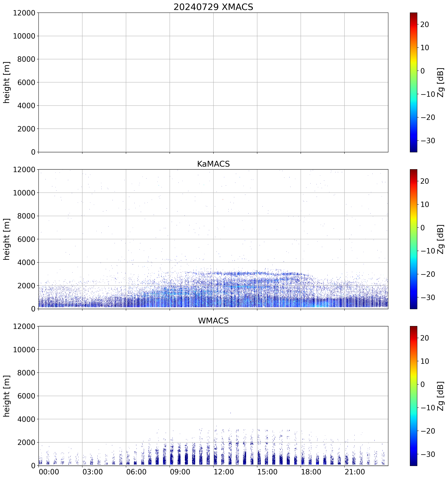
Task: Click the 06:00 time axis label
Action: 136,472
